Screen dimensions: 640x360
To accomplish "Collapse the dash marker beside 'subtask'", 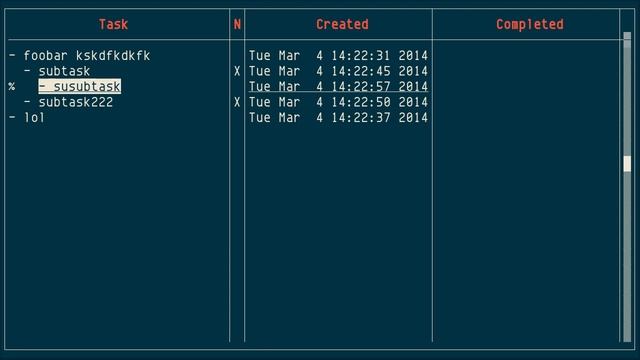I will [27, 71].
